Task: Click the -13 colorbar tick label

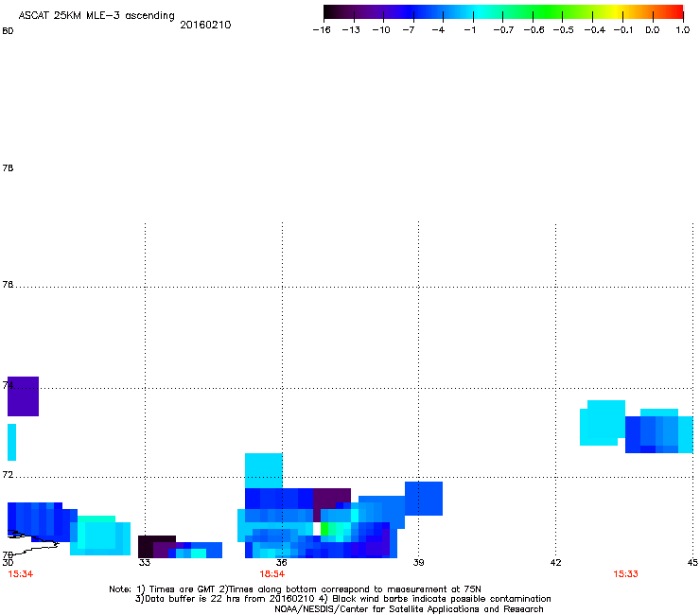Action: pyautogui.click(x=351, y=30)
